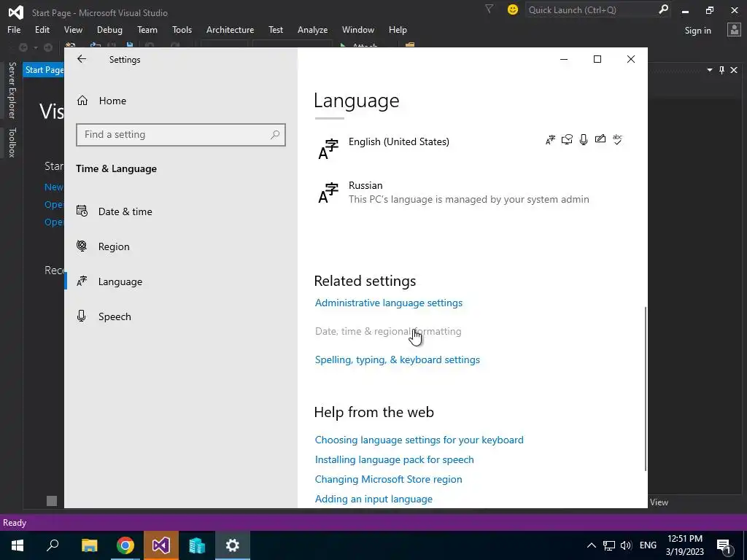Open the Windows Start menu
This screenshot has height=560, width=747.
pos(18,545)
